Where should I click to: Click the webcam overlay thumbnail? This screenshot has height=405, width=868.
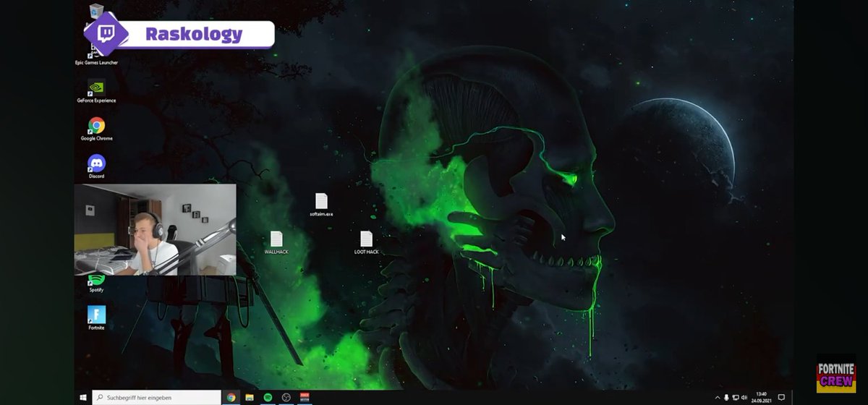point(156,229)
